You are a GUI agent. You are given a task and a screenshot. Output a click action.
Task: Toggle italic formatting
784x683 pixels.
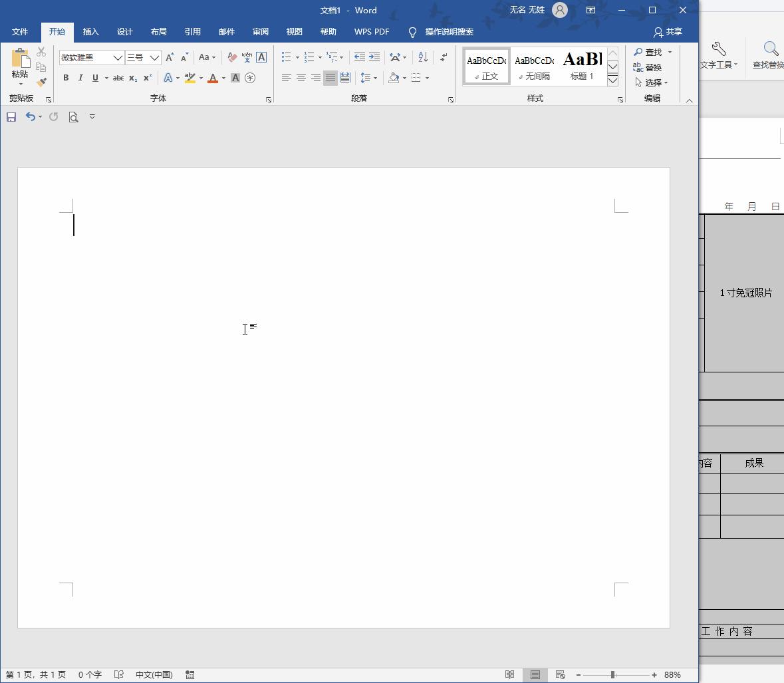tap(80, 78)
